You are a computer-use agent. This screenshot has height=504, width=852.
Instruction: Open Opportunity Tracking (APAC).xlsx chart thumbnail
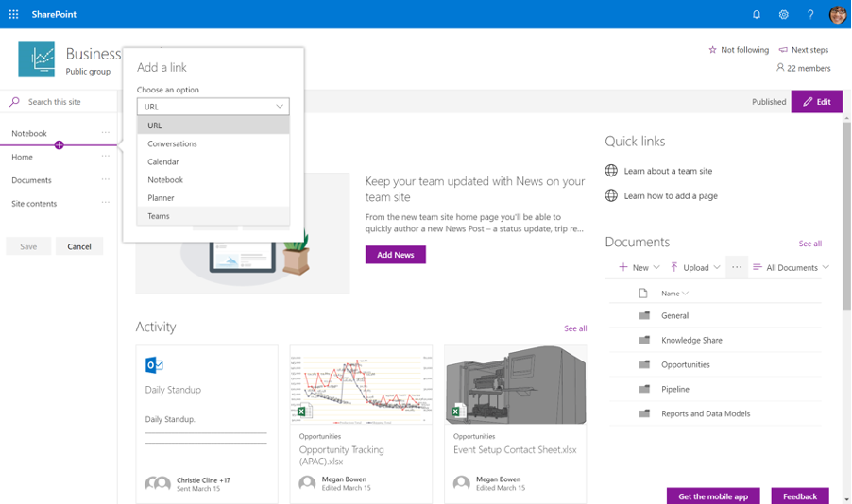pos(362,385)
